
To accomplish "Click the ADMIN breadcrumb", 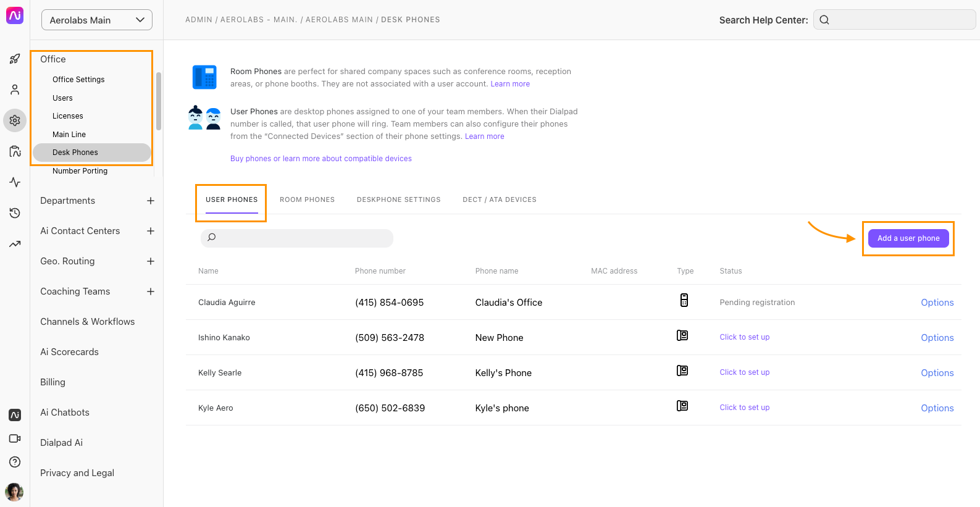I will (199, 20).
